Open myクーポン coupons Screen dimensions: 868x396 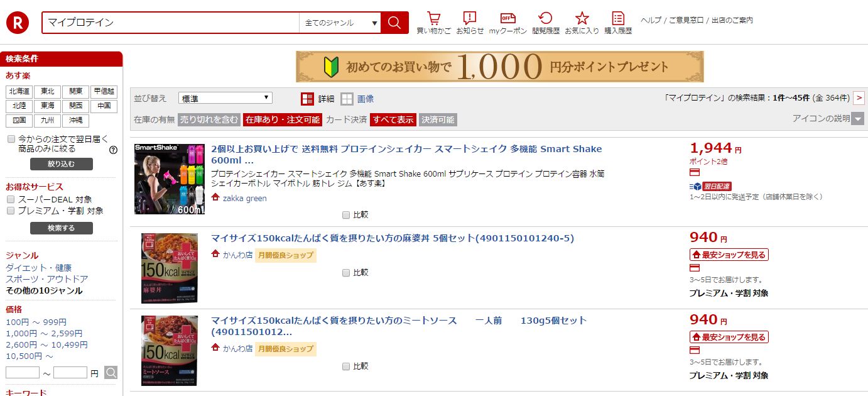(508, 23)
